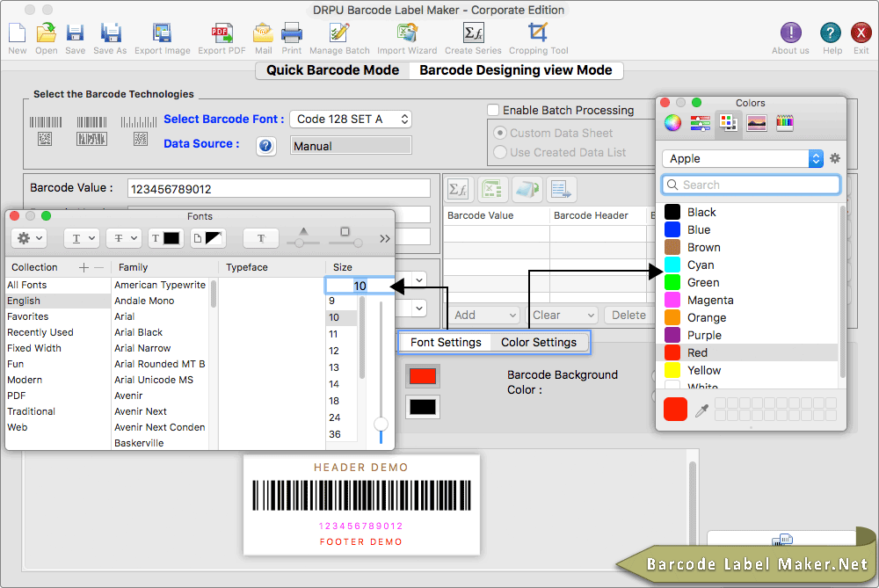Click the color Search field

752,185
